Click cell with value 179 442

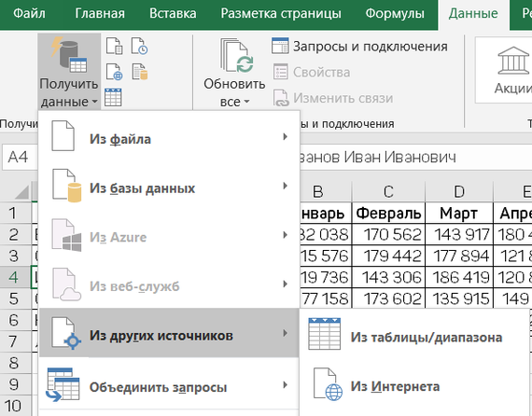(x=388, y=256)
